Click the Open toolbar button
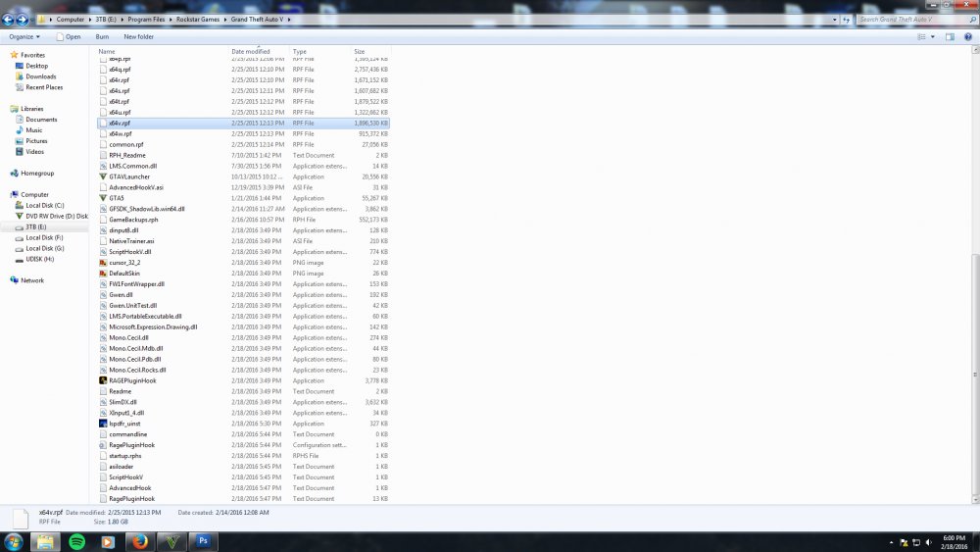This screenshot has height=552, width=980. click(69, 37)
